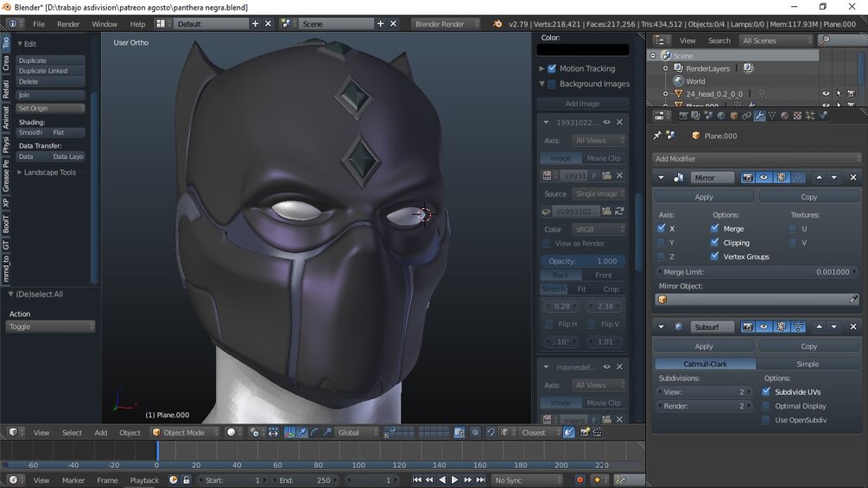
Task: Open the Blender Render engine dropdown
Action: pos(446,24)
